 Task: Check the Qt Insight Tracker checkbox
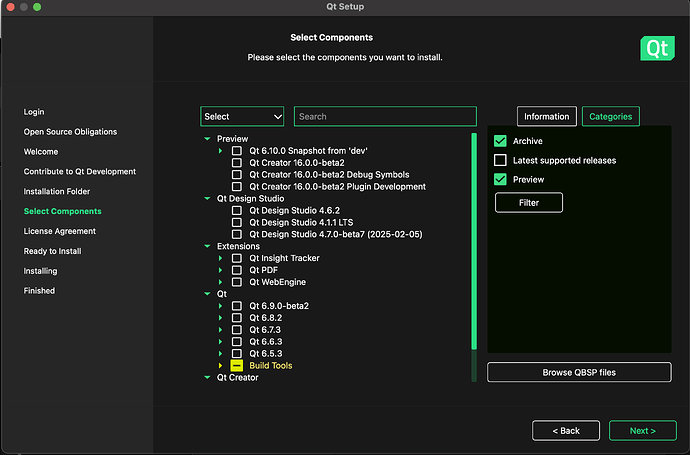[237, 258]
